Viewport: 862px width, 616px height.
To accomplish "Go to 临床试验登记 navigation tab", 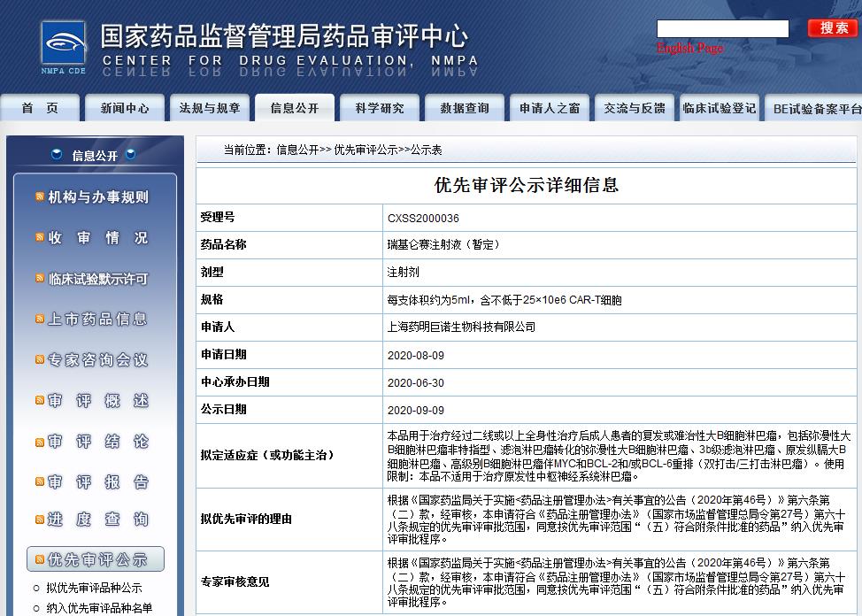I will pyautogui.click(x=719, y=108).
